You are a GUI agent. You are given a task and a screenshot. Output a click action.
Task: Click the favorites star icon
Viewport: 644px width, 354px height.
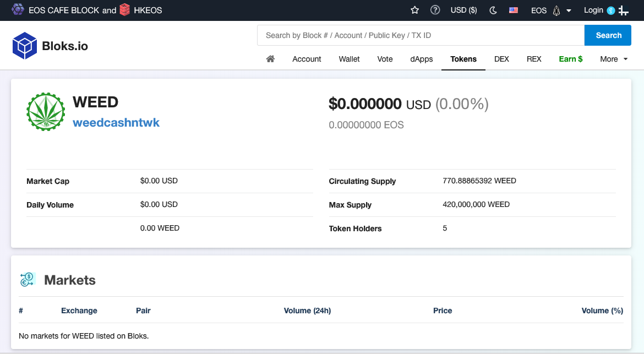415,10
